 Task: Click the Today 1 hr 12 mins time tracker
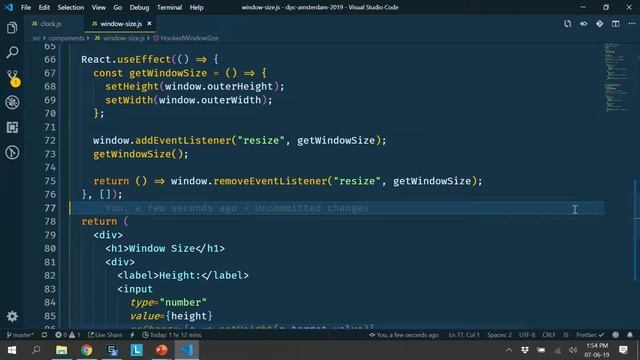(x=172, y=335)
